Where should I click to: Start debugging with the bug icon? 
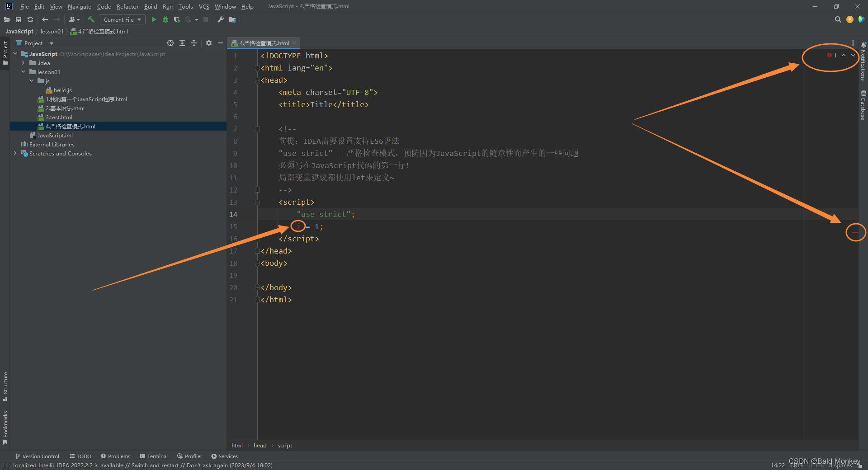tap(165, 19)
